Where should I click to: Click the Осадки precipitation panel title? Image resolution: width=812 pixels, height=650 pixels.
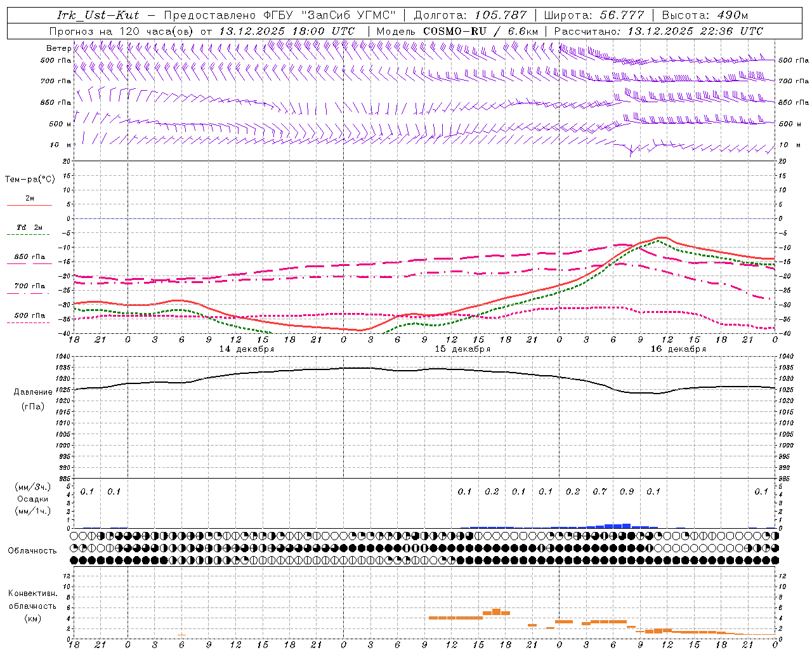[32, 499]
